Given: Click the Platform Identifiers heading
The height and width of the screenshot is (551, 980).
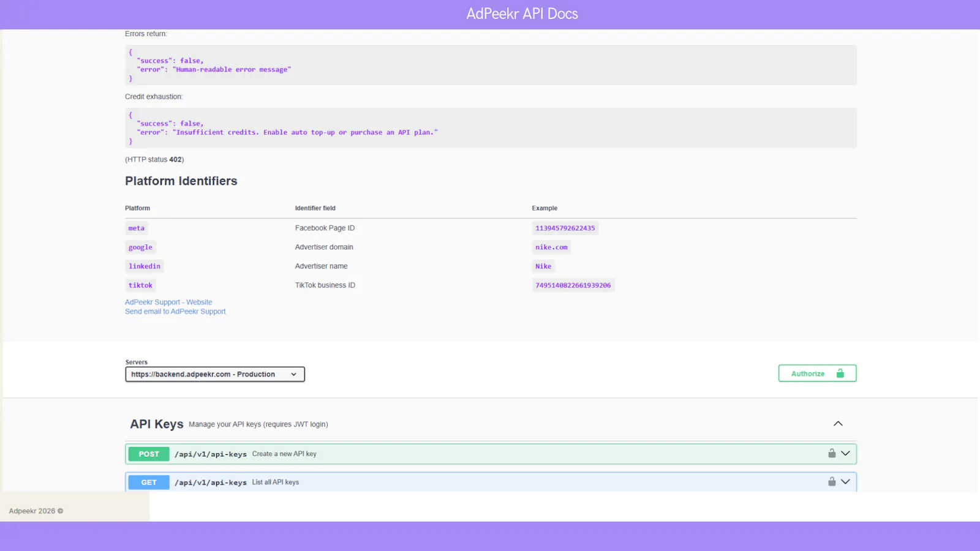Looking at the screenshot, I should point(181,181).
